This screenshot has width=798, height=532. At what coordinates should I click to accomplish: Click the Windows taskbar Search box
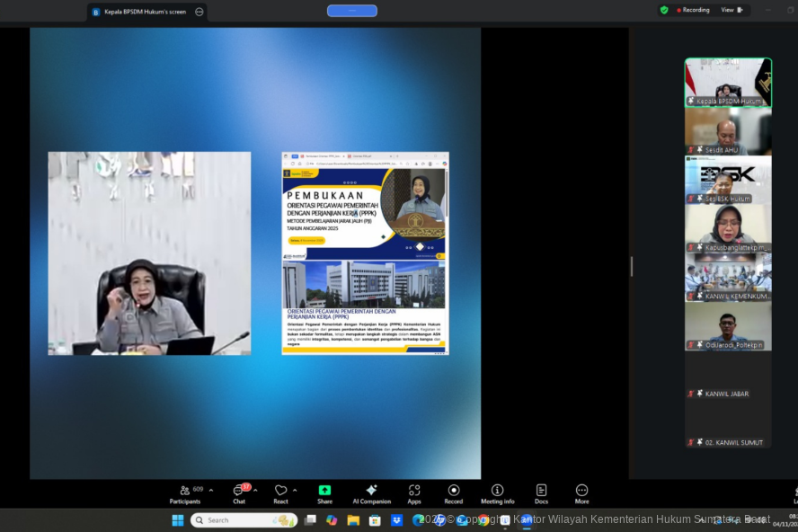pyautogui.click(x=243, y=520)
